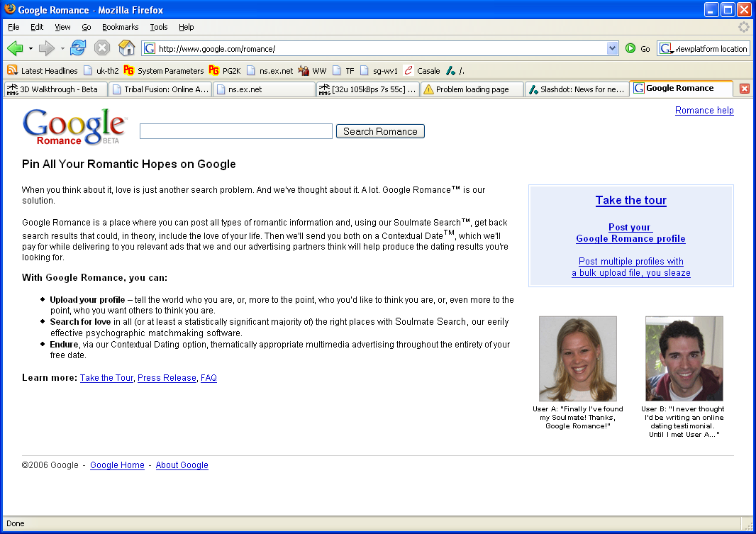Click the Done status bar text
Image resolution: width=756 pixels, height=534 pixels.
(x=16, y=523)
